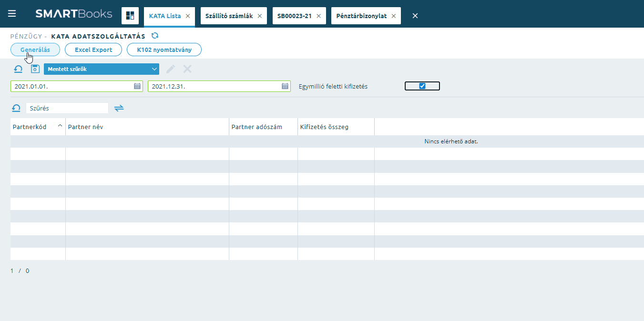Click the Generálás button
This screenshot has width=644, height=321.
(x=35, y=50)
